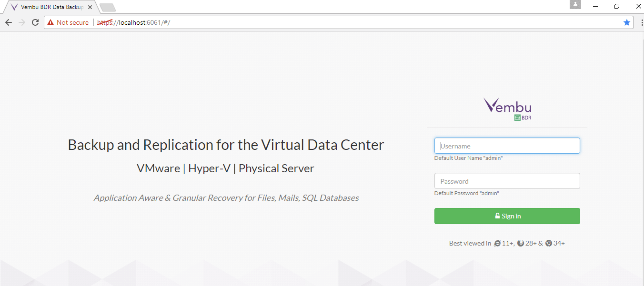Image resolution: width=644 pixels, height=286 pixels.
Task: Click the Chrome icon beside 34+
Action: coord(549,243)
